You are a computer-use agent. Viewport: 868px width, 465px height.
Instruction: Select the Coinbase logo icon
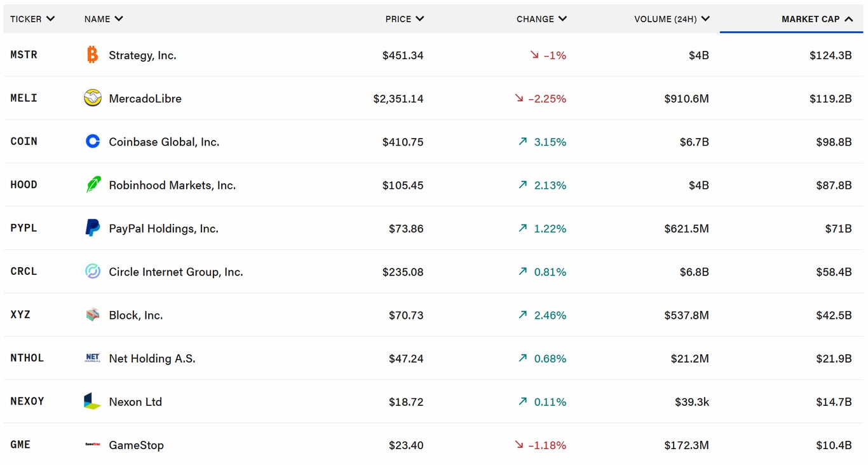93,142
